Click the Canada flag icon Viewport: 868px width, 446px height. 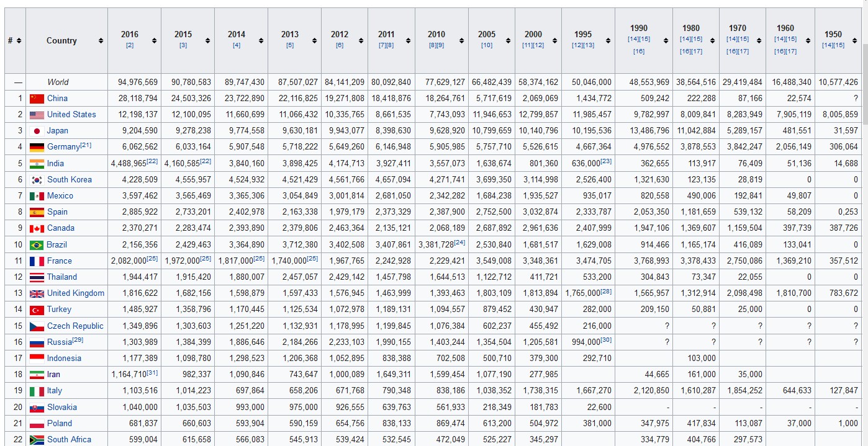tap(37, 228)
